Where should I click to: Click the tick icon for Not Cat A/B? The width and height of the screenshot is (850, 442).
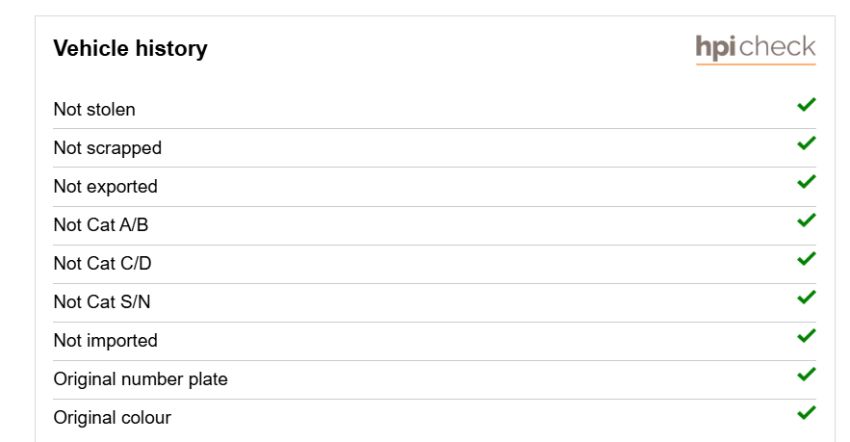click(x=807, y=220)
